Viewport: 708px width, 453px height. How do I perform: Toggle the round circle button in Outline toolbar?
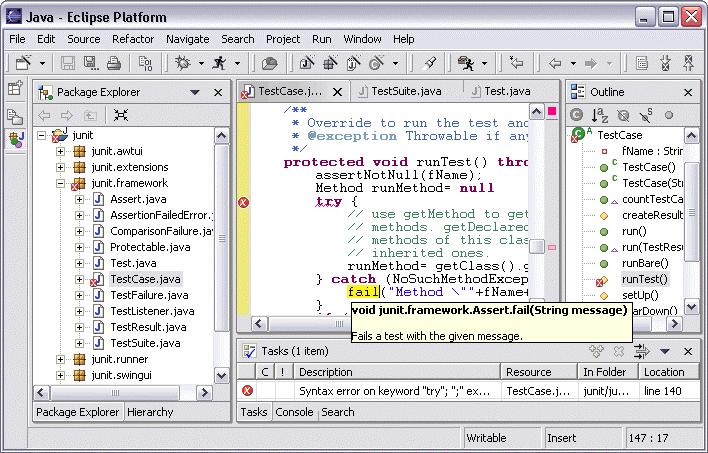tap(669, 116)
